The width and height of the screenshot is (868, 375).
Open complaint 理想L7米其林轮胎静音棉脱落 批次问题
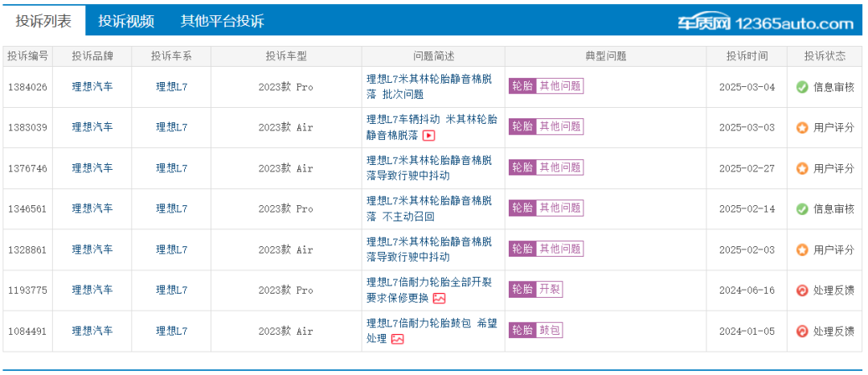point(429,86)
